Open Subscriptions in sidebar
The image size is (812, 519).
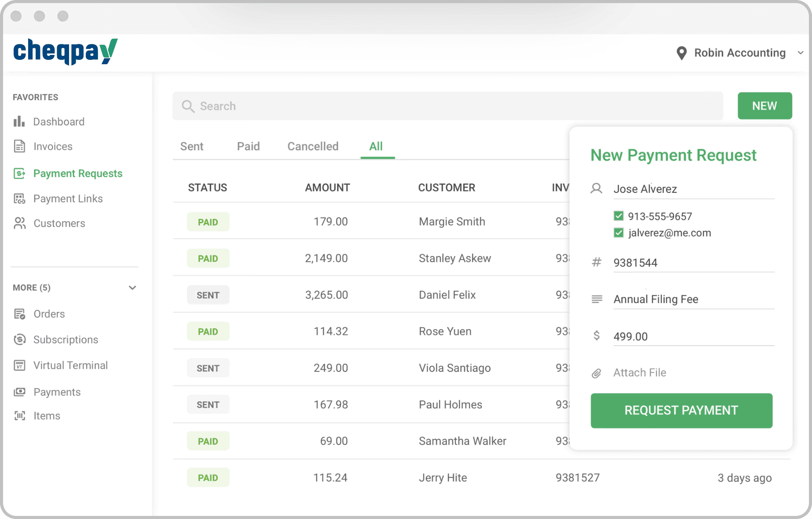point(66,340)
